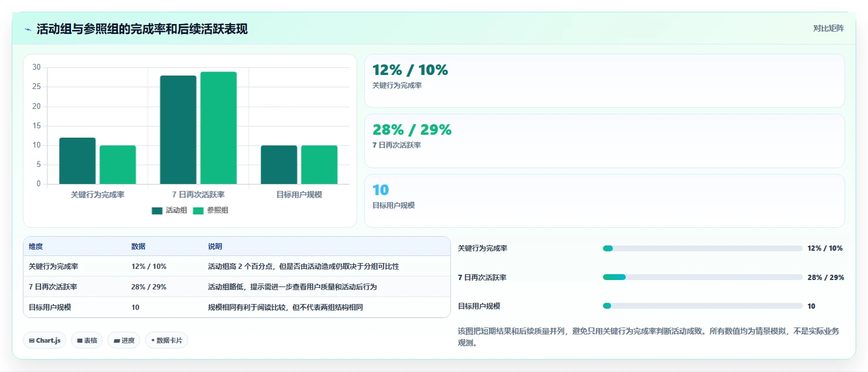The image size is (868, 372).
Task: Click the large 12% / 10% card value
Action: tap(410, 70)
